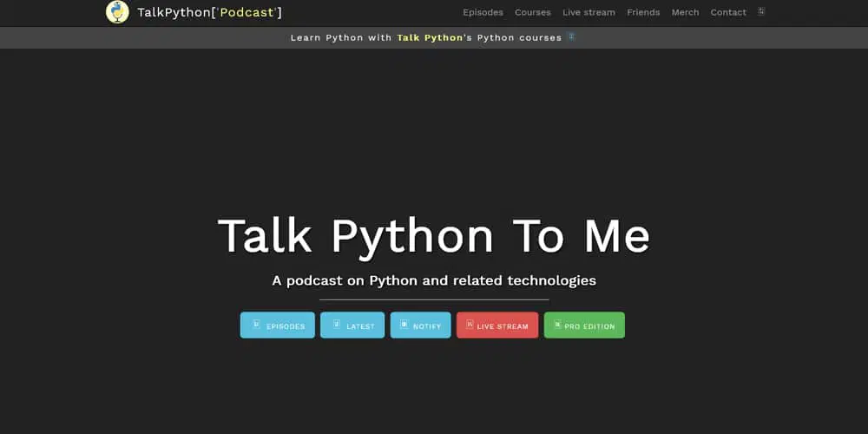Click the 'Talk Python To Me' heading
The height and width of the screenshot is (434, 868).
[x=433, y=236]
